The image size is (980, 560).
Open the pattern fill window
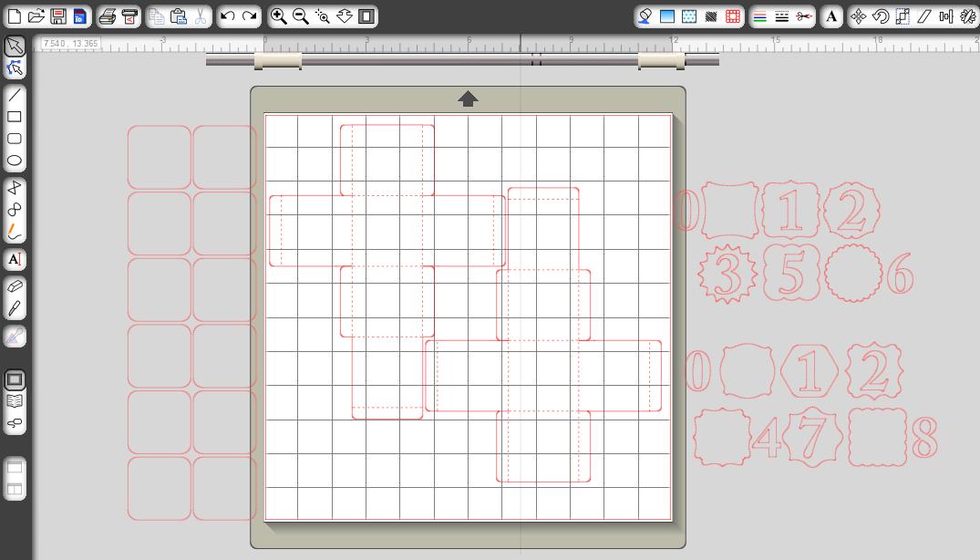pos(689,16)
